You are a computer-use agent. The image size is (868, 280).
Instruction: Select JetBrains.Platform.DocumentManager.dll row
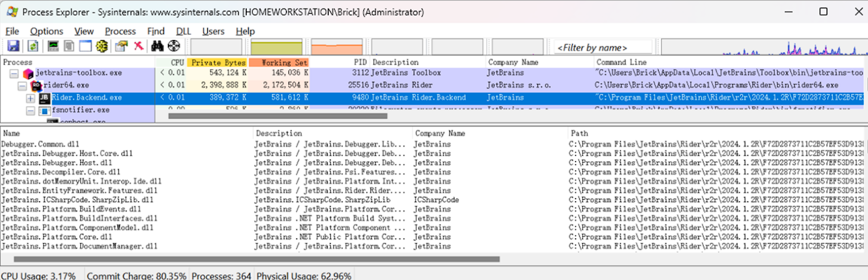click(432, 246)
